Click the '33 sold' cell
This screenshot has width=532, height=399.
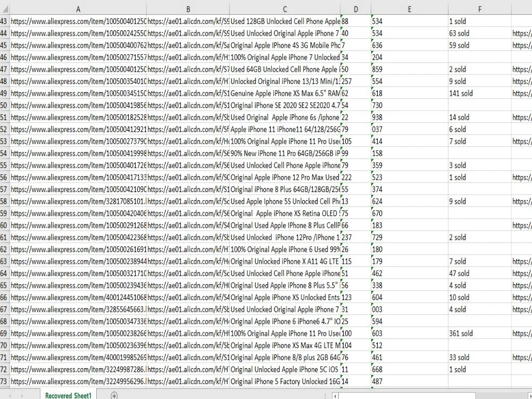pyautogui.click(x=480, y=358)
